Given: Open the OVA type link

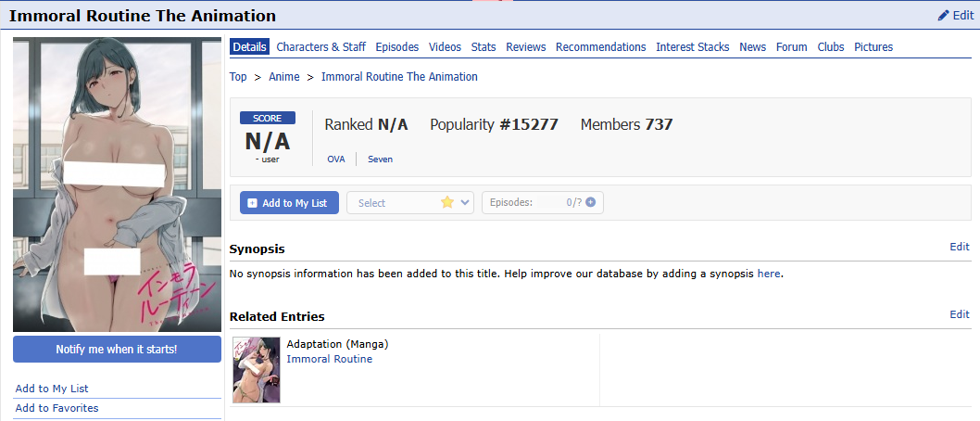Looking at the screenshot, I should pyautogui.click(x=335, y=159).
